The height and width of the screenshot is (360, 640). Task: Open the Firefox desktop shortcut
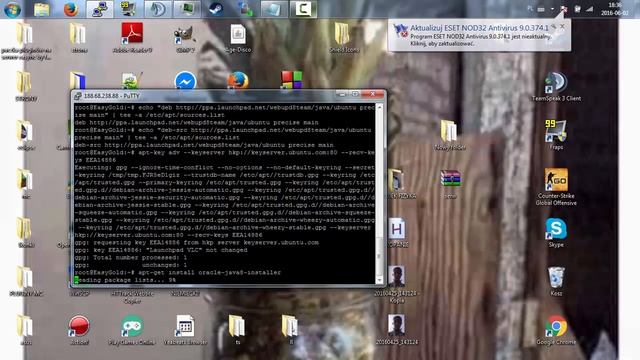tap(238, 80)
